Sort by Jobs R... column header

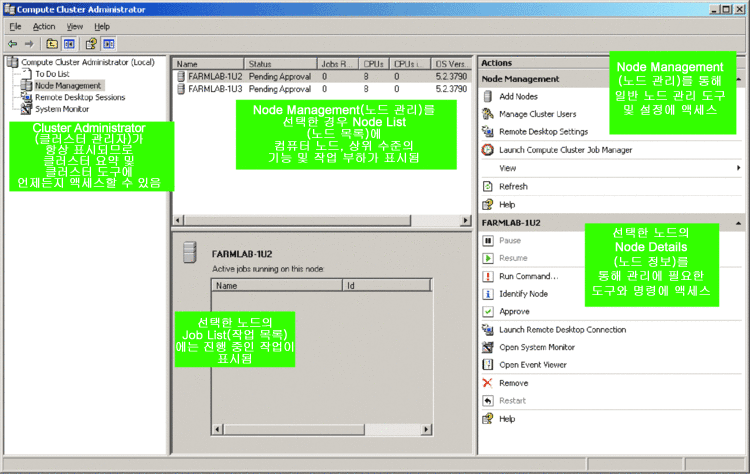(x=338, y=64)
